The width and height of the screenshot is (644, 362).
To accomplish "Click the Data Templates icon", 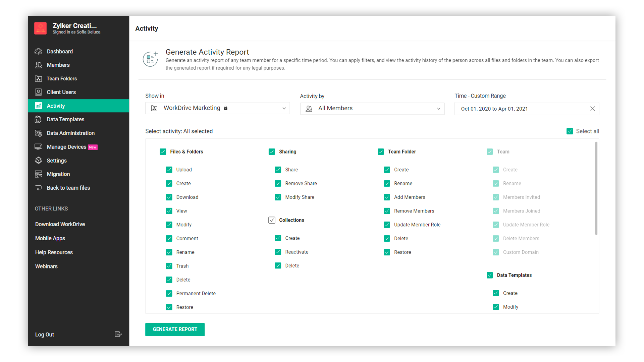I will [x=39, y=119].
